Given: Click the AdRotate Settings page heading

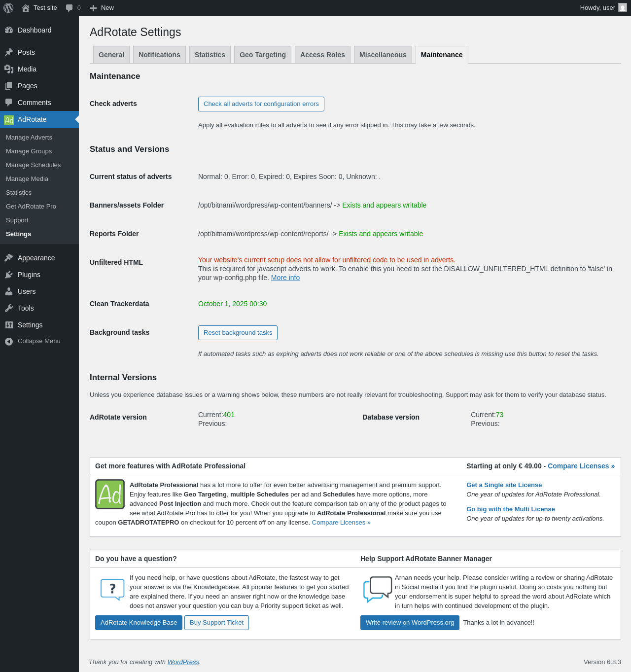Looking at the screenshot, I should point(136,32).
